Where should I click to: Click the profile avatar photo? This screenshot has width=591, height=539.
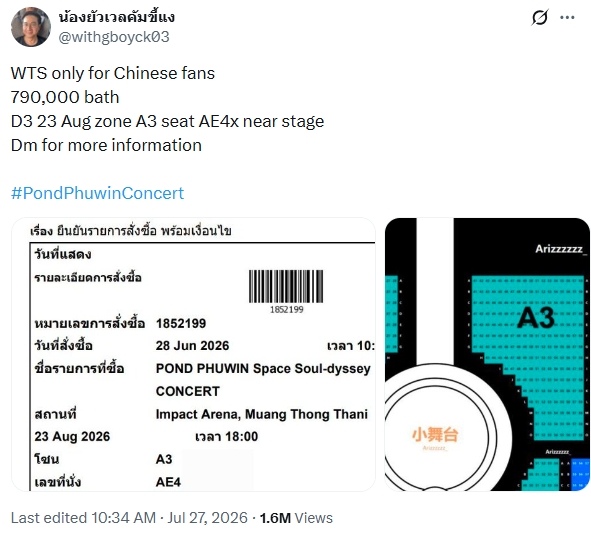31,27
